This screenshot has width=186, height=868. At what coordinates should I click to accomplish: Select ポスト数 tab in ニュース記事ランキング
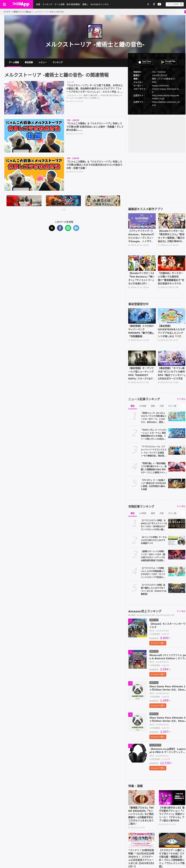pos(172,406)
